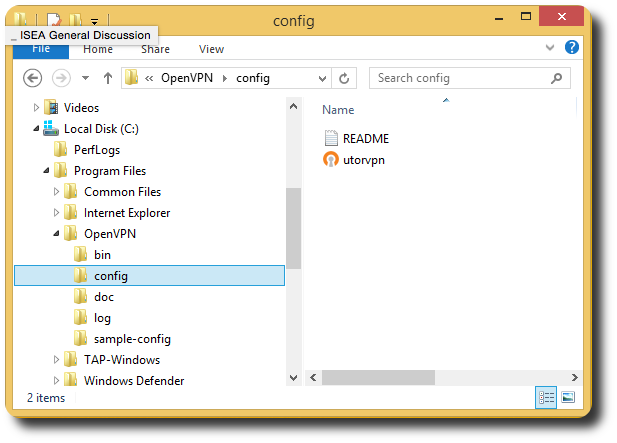Select the README file
The width and height of the screenshot is (617, 443).
click(x=356, y=138)
